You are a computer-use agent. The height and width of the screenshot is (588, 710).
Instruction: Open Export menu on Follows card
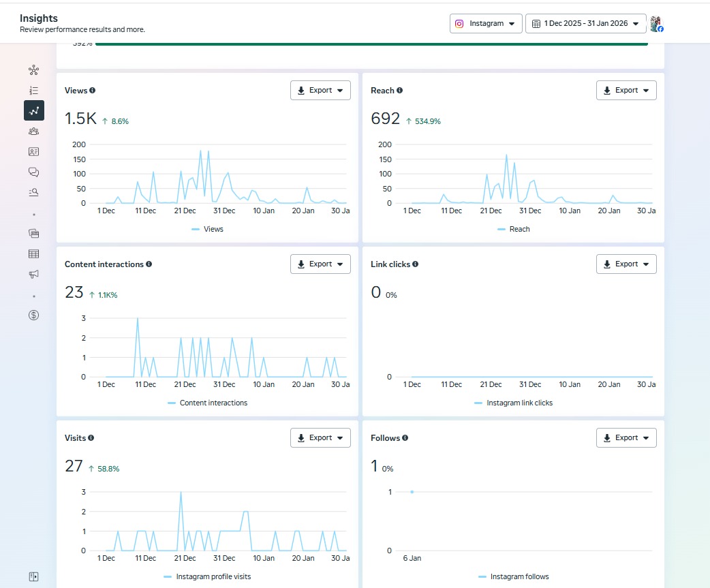coord(626,438)
